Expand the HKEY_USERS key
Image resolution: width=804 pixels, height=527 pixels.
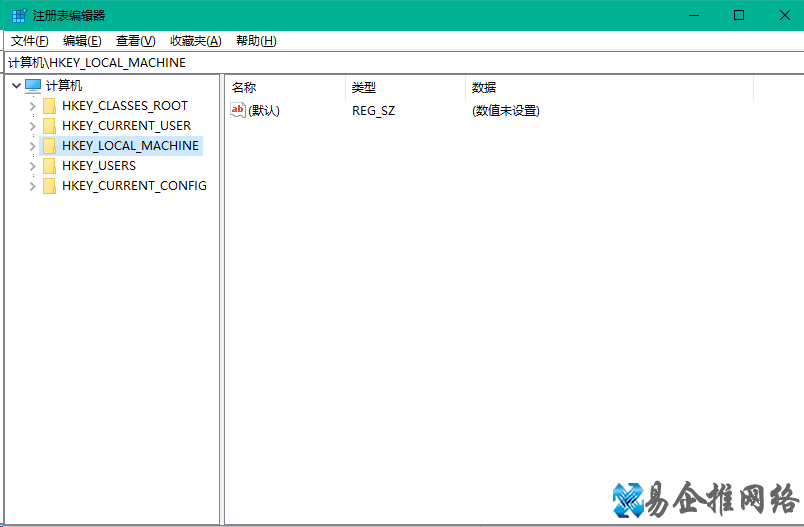[x=33, y=166]
